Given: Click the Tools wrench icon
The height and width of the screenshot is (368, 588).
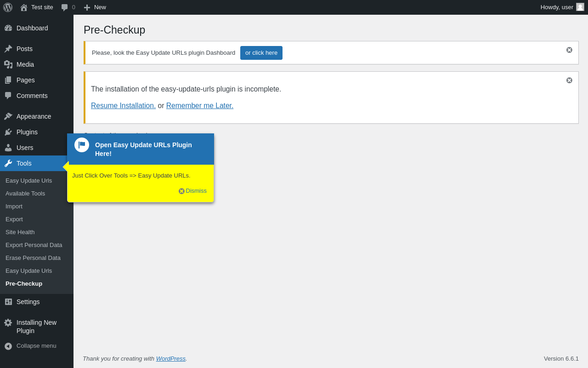Looking at the screenshot, I should pyautogui.click(x=8, y=163).
